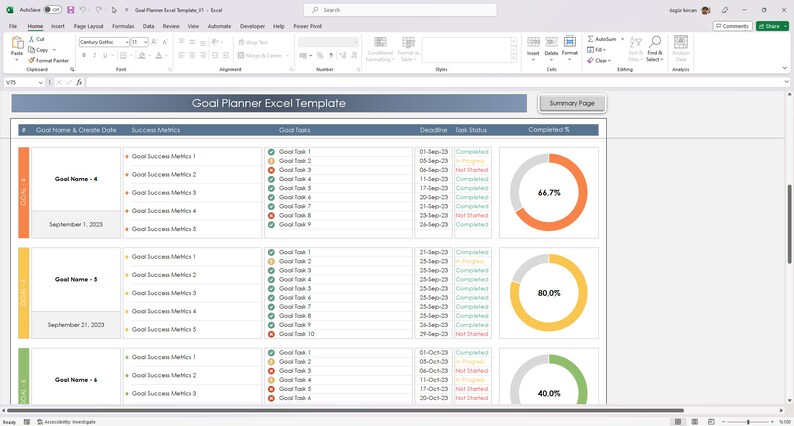The height and width of the screenshot is (426, 794).
Task: Open the font size dropdown
Action: click(146, 42)
